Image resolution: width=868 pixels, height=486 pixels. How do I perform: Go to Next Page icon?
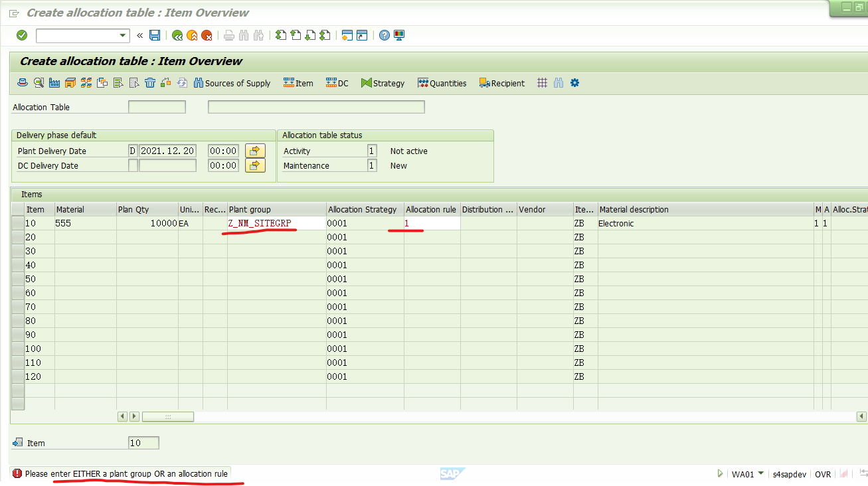coord(310,35)
